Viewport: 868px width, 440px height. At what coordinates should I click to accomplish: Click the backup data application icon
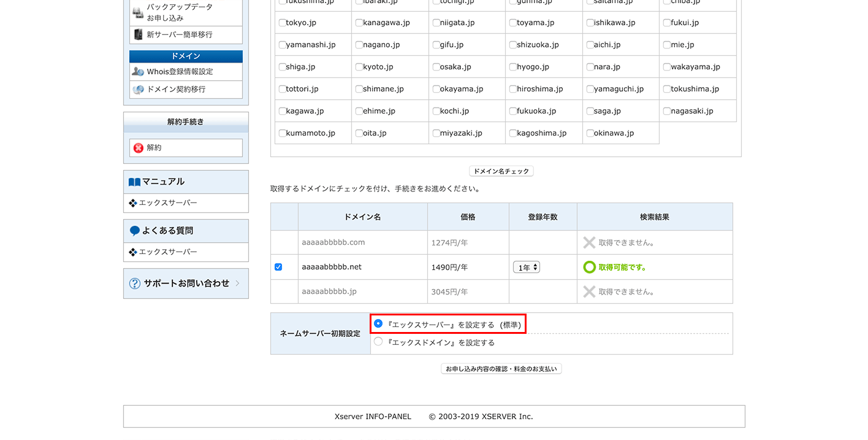tap(138, 12)
